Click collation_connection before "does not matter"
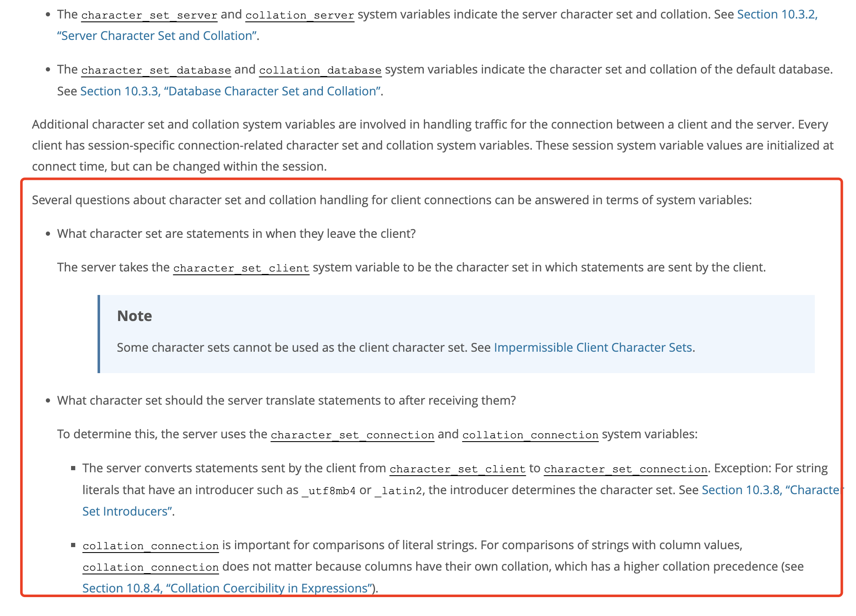Image resolution: width=856 pixels, height=616 pixels. (x=151, y=567)
